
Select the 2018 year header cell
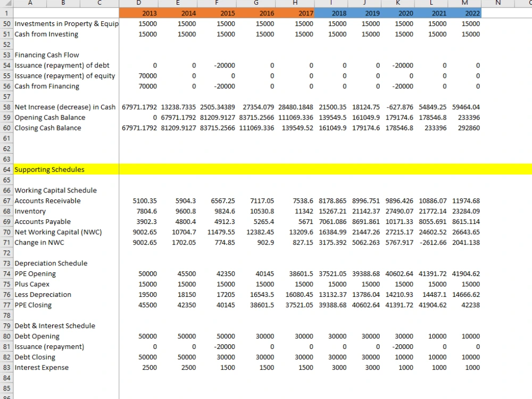[x=331, y=13]
